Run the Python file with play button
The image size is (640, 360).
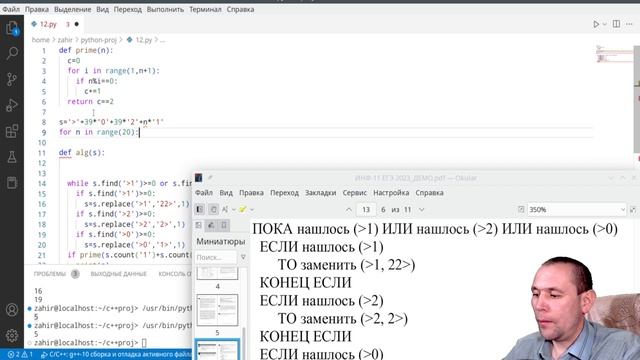(x=596, y=24)
